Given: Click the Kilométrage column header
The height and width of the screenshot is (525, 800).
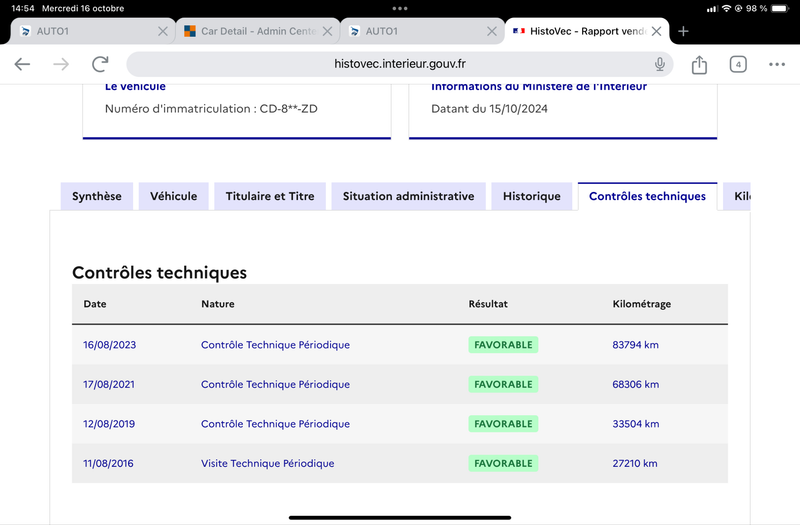Looking at the screenshot, I should coord(642,304).
